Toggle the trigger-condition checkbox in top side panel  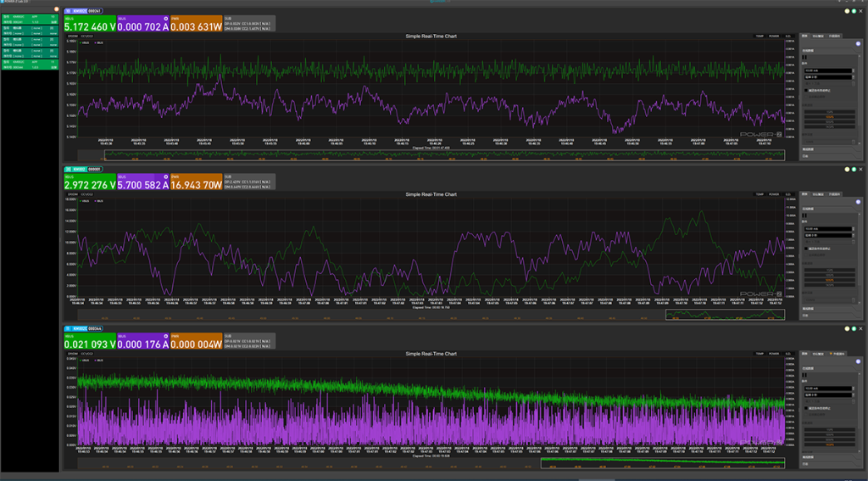click(806, 90)
